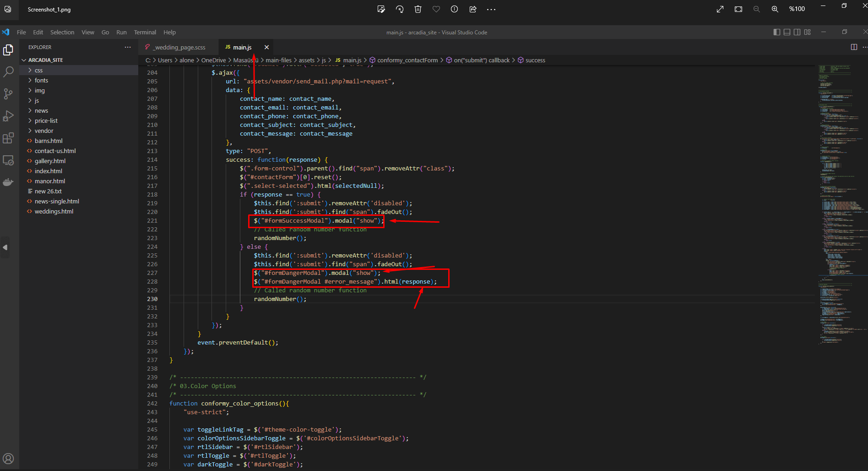Open the Explorer view in activity bar

[8, 49]
